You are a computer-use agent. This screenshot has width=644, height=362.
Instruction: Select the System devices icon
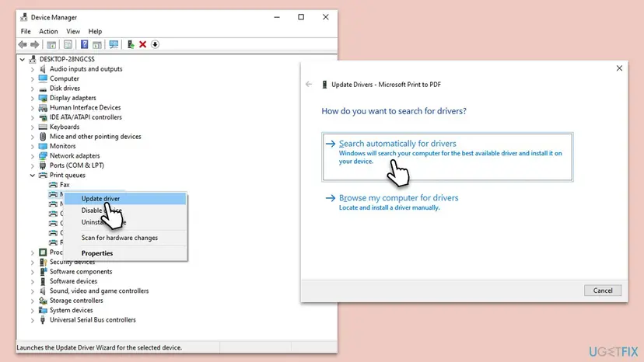43,310
